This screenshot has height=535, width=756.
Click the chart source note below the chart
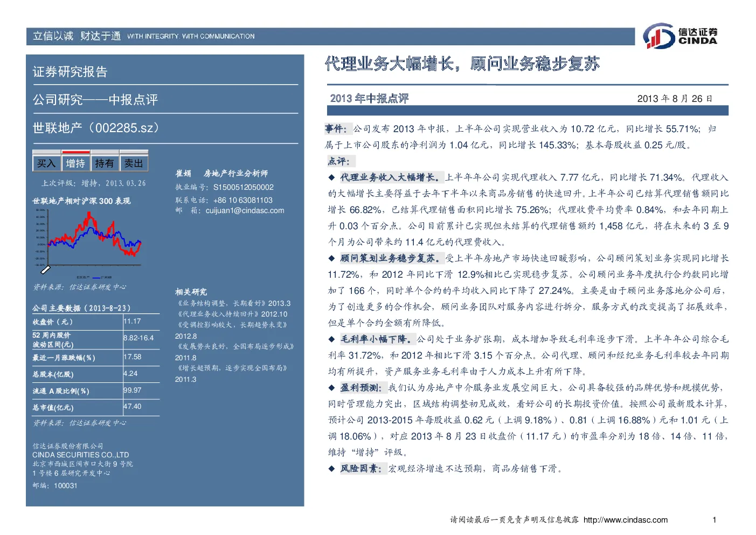[x=80, y=287]
